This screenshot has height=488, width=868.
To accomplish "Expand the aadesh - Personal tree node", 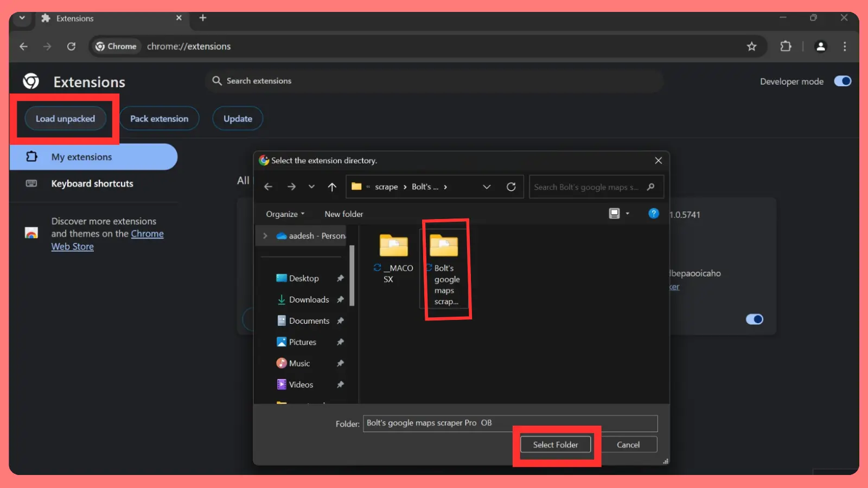I will click(265, 236).
